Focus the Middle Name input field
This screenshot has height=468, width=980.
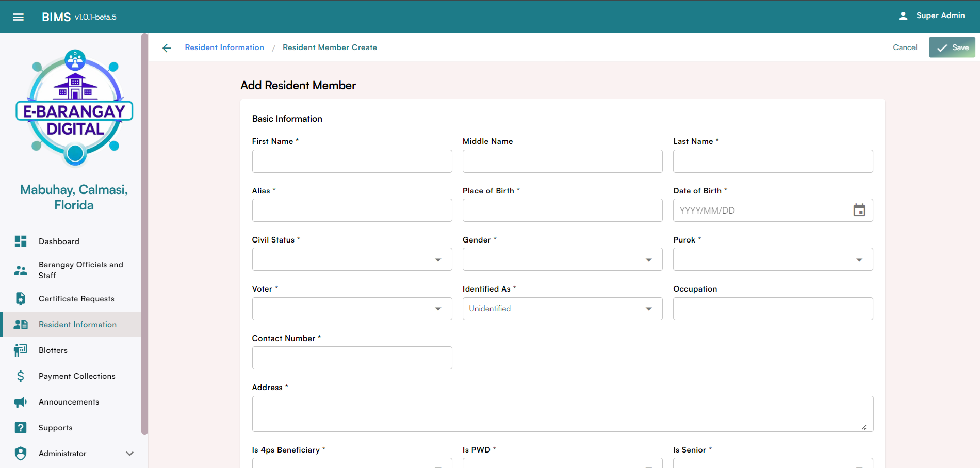(x=562, y=161)
